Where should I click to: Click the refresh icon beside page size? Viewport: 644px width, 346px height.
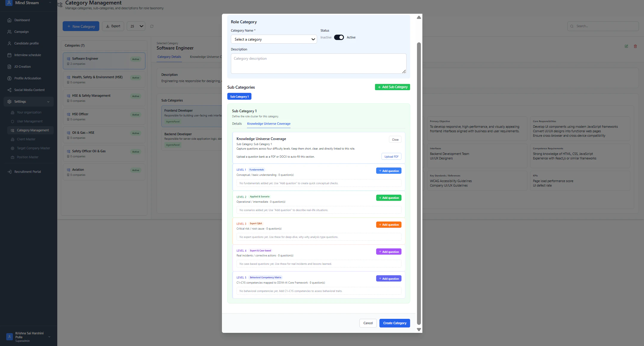pyautogui.click(x=152, y=26)
